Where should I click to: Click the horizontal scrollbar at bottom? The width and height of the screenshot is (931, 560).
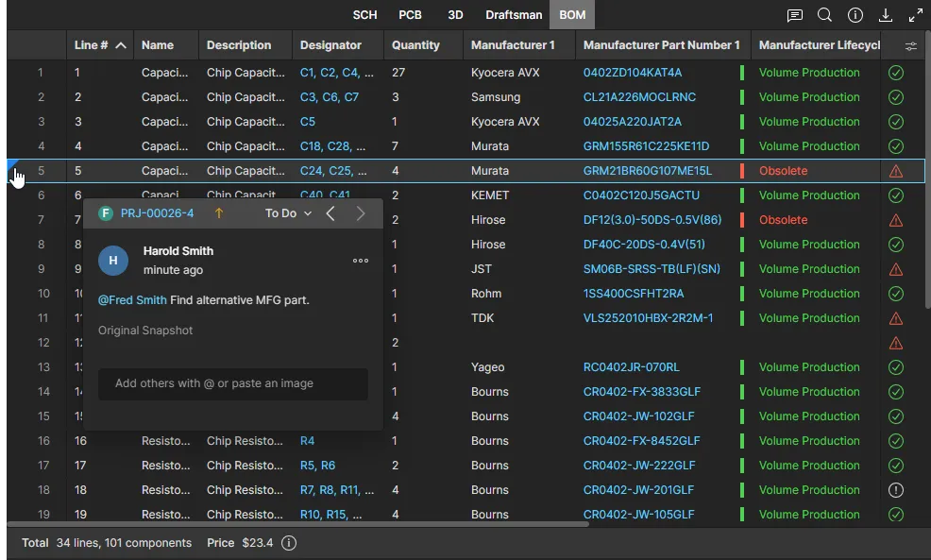tap(297, 523)
